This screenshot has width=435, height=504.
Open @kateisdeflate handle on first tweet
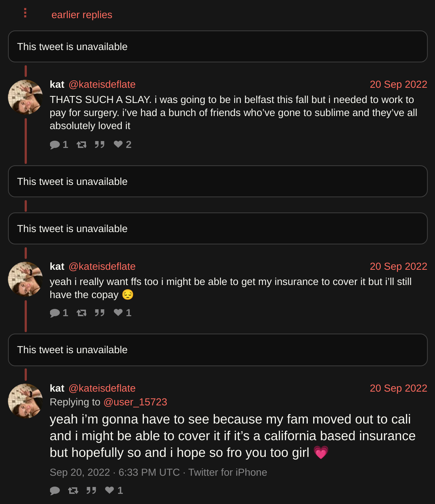click(102, 84)
